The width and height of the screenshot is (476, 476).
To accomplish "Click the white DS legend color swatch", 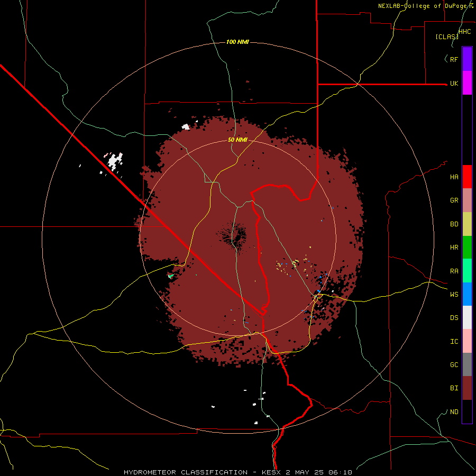I will coord(467,317).
